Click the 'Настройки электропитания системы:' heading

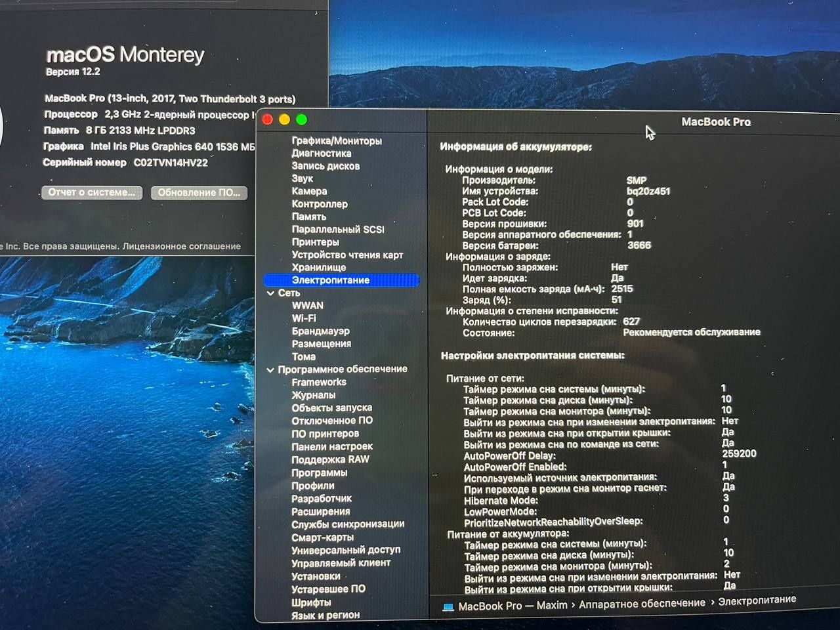pyautogui.click(x=533, y=356)
